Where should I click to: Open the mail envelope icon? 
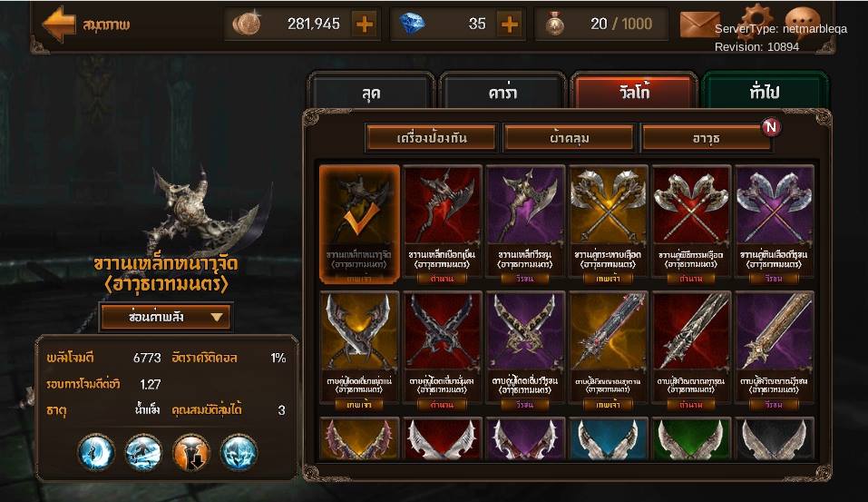click(699, 24)
